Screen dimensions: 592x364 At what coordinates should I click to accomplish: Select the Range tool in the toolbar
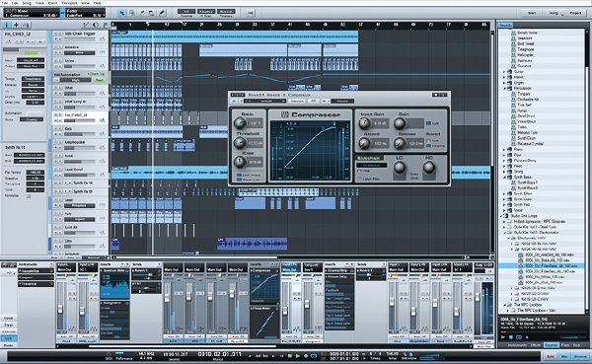(x=132, y=13)
